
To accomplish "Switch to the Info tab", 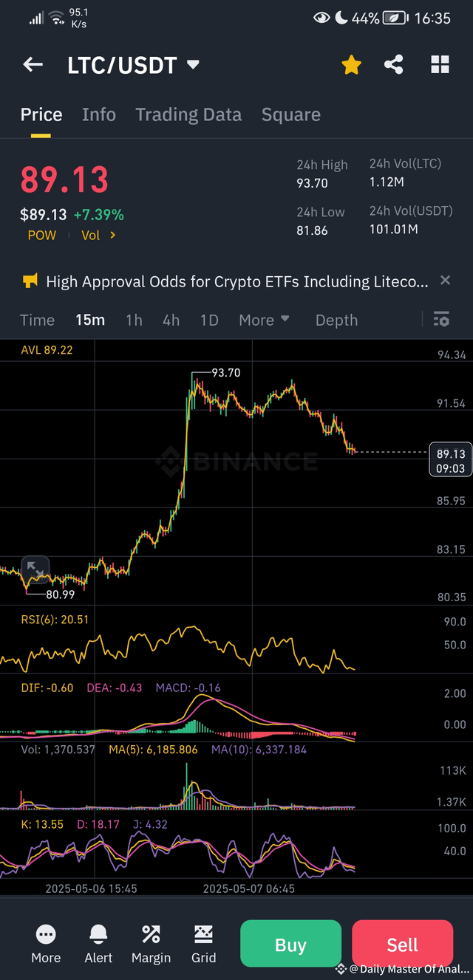I will [98, 114].
